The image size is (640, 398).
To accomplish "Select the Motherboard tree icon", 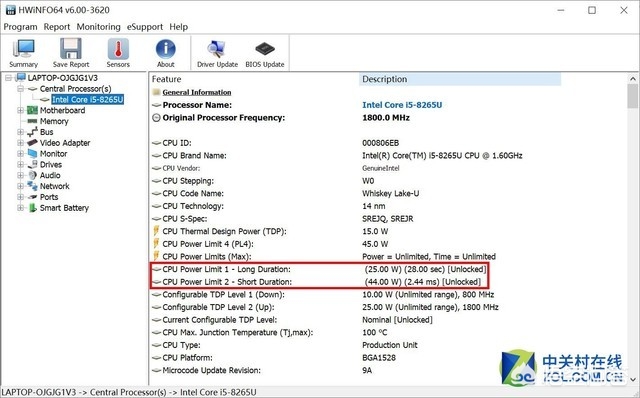I will (32, 110).
